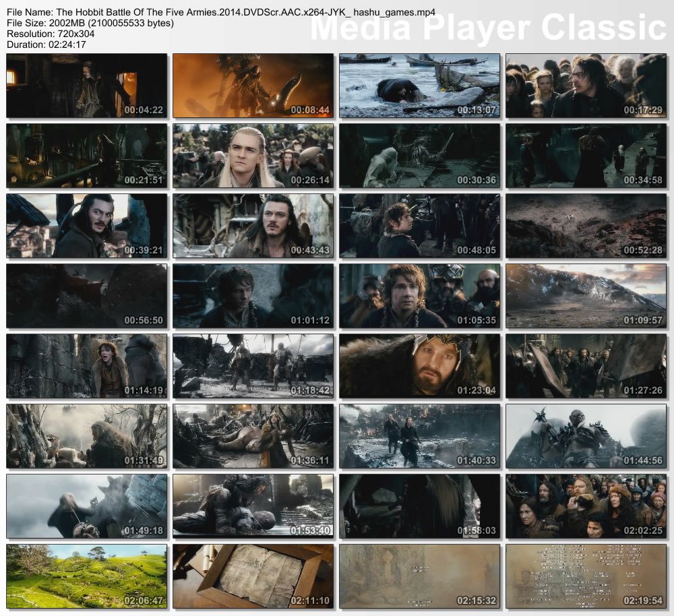Pick the dark frame at 01:58:03
This screenshot has height=616, width=674.
[x=419, y=506]
